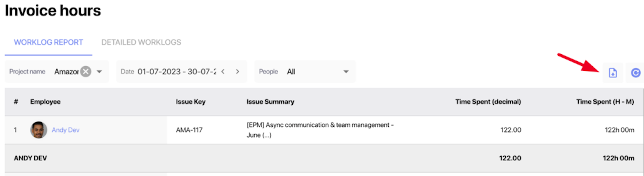Expand the Project name dropdown arrow
The height and width of the screenshot is (176, 644).
click(x=99, y=72)
